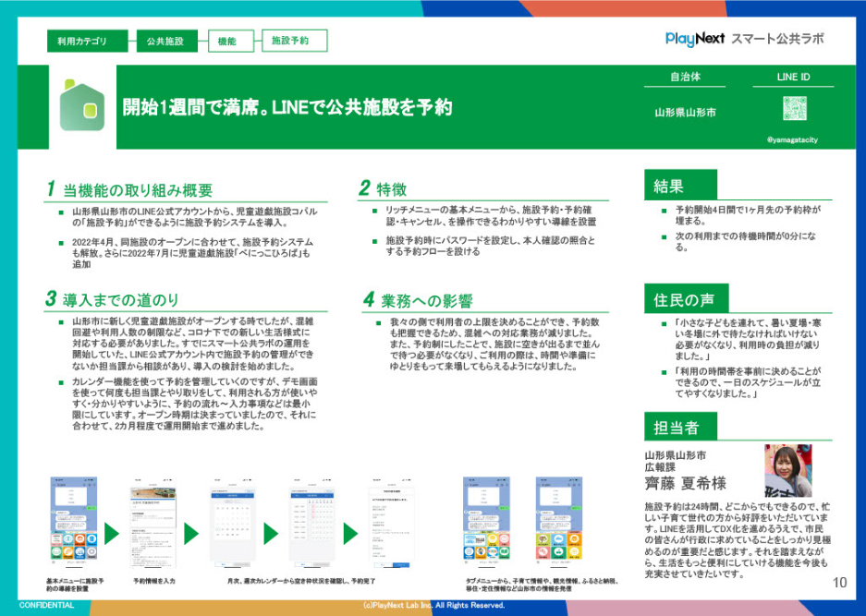Click the green arrow before the confirmation screenshot

[350, 533]
